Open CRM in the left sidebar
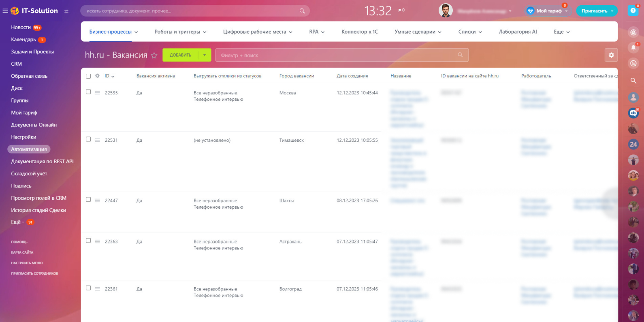This screenshot has width=644, height=322. 17,64
